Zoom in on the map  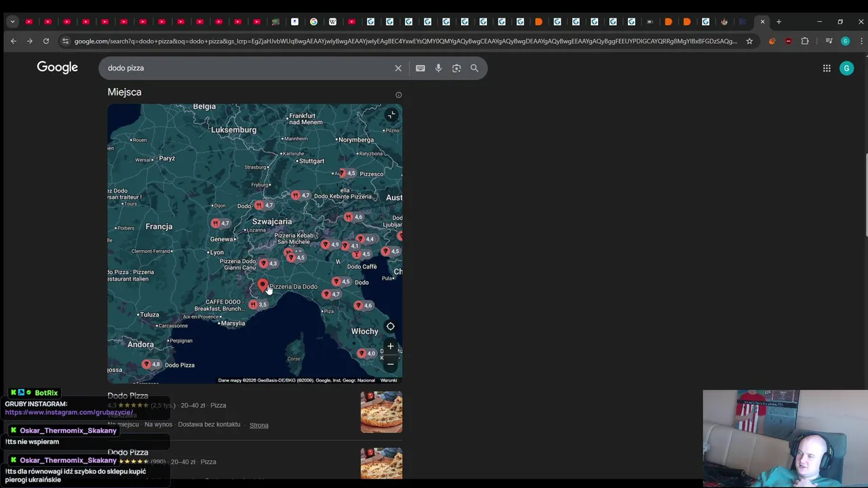(391, 346)
